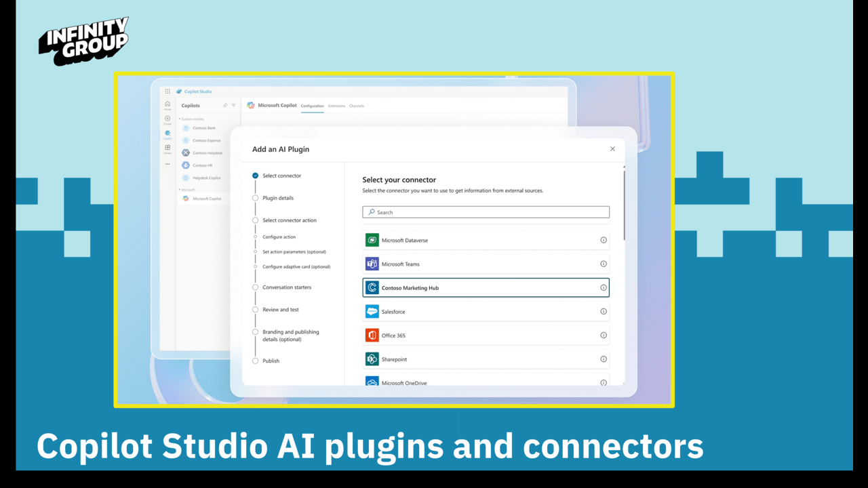Choose the Sharepoint connector row
The image size is (868, 488).
tap(486, 359)
